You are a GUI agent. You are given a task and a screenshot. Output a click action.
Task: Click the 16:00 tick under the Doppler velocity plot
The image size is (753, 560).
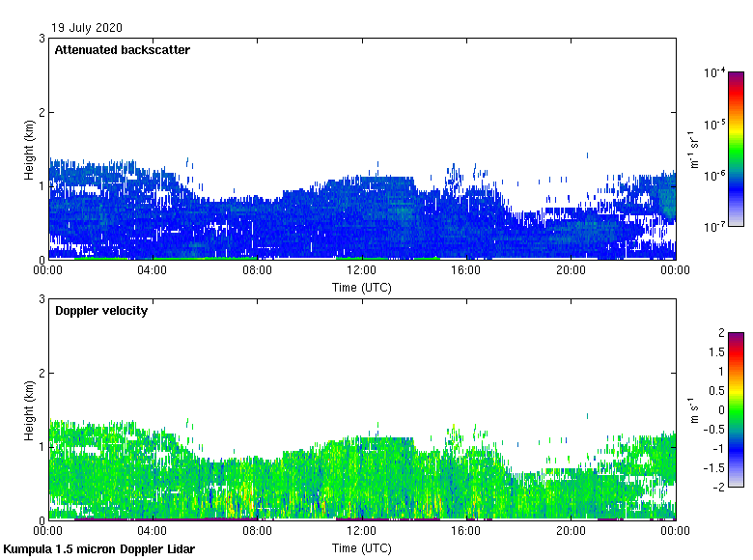466,531
